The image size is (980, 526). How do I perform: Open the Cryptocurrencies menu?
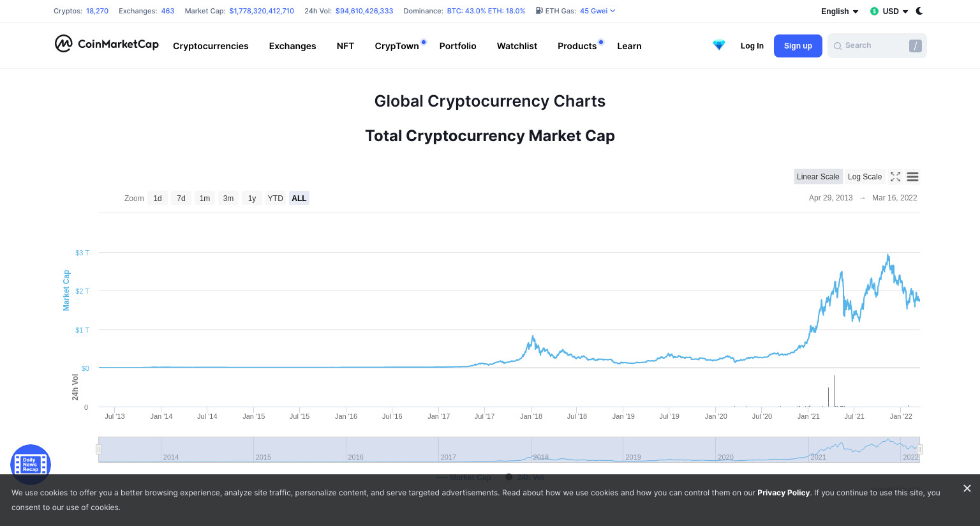pos(211,46)
